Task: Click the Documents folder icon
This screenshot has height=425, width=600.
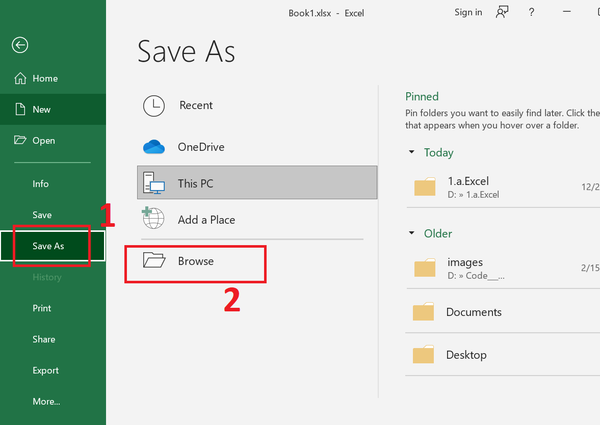Action: (x=424, y=311)
